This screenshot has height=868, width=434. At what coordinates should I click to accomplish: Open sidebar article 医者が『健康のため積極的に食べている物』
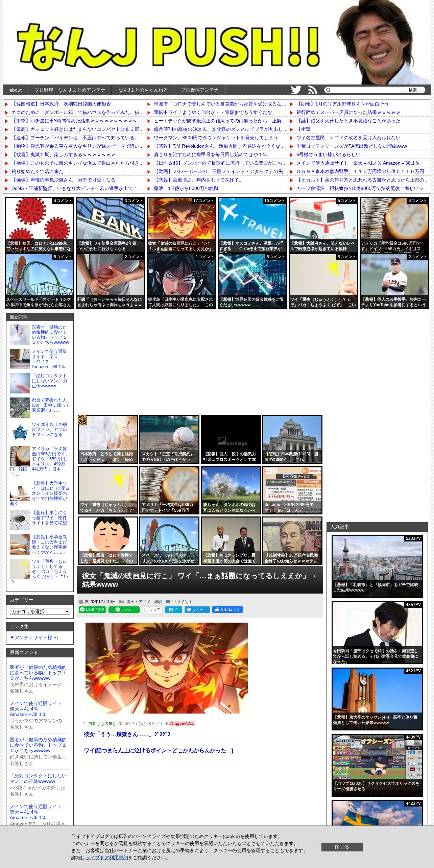(50, 335)
